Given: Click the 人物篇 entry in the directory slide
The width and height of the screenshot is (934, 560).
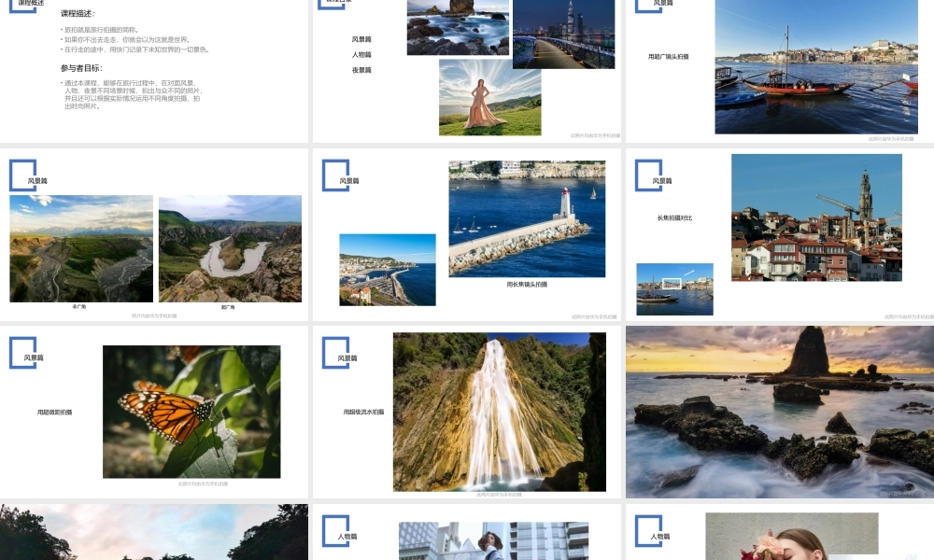Looking at the screenshot, I should [361, 55].
